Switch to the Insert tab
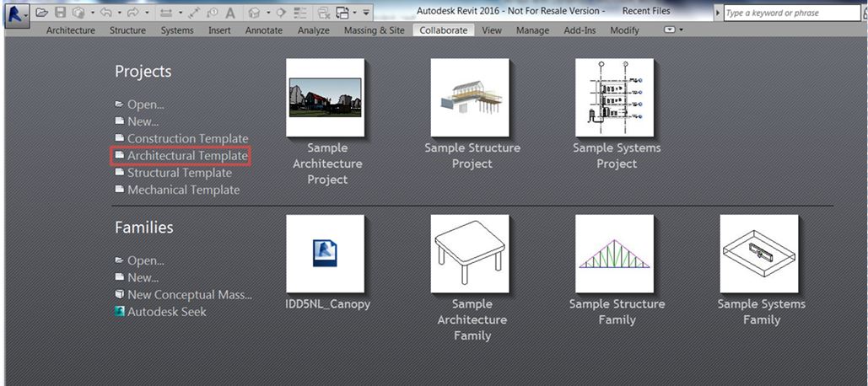This screenshot has width=868, height=386. [219, 30]
